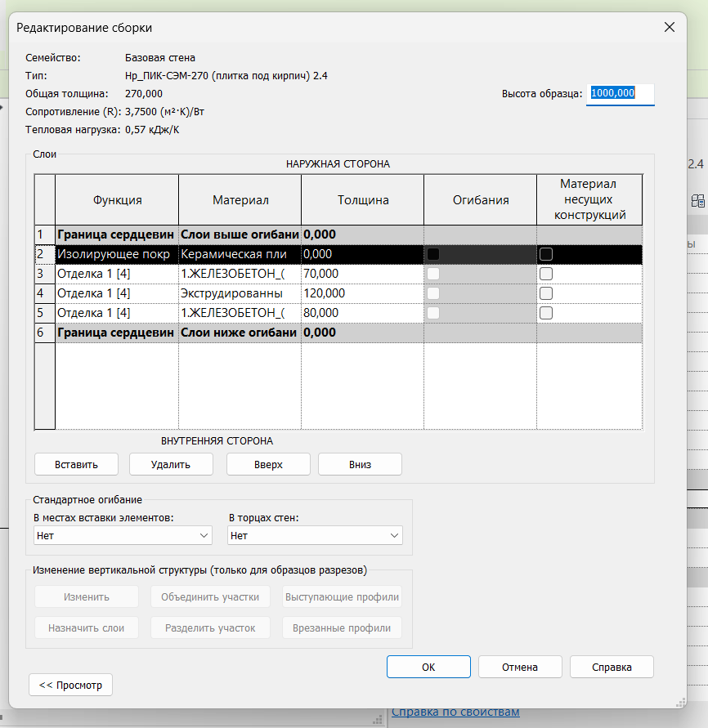Click the Материал column header
This screenshot has height=728, width=708.
click(x=240, y=199)
